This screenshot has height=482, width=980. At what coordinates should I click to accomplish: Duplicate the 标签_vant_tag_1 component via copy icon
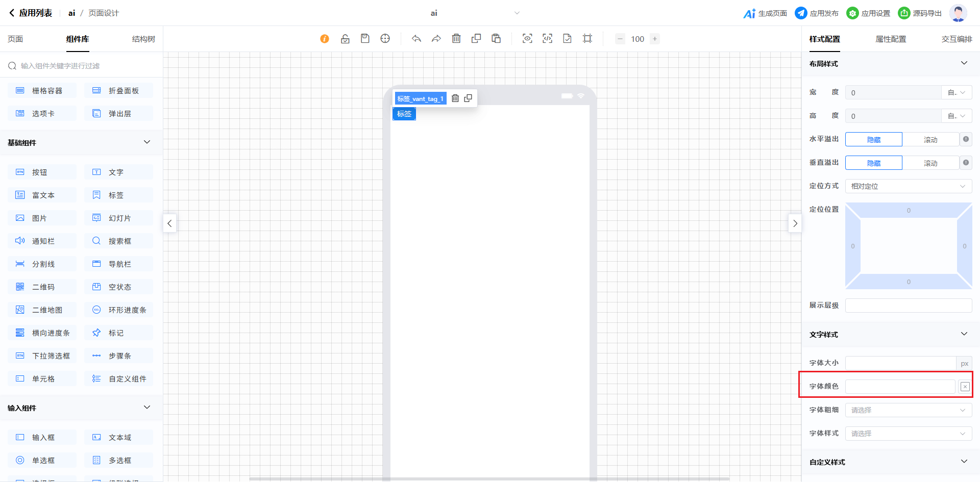coord(468,98)
